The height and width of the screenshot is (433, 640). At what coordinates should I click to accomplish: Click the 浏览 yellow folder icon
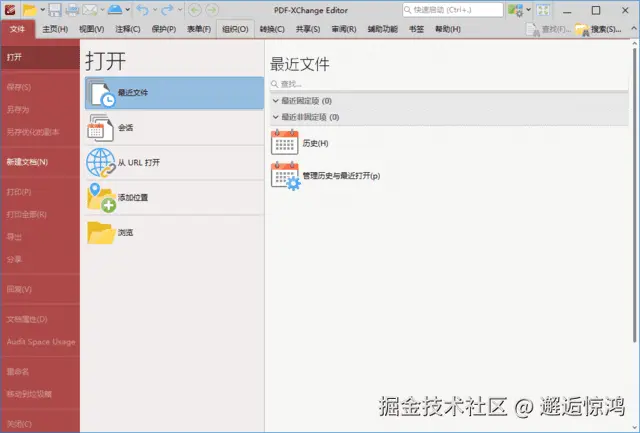pyautogui.click(x=101, y=233)
